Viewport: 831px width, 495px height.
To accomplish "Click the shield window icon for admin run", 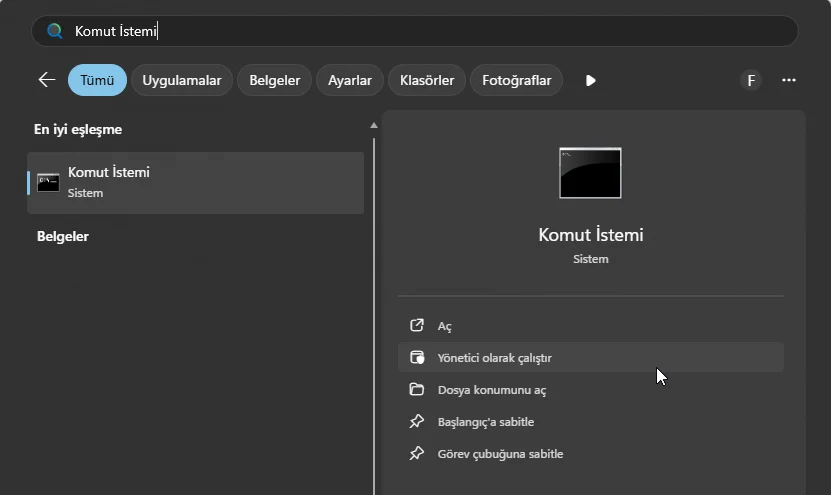I will 417,357.
